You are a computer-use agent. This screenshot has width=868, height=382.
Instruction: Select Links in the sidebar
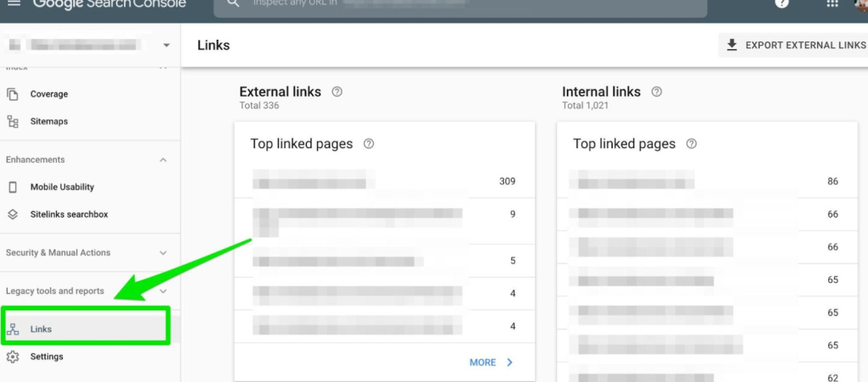tap(86, 329)
